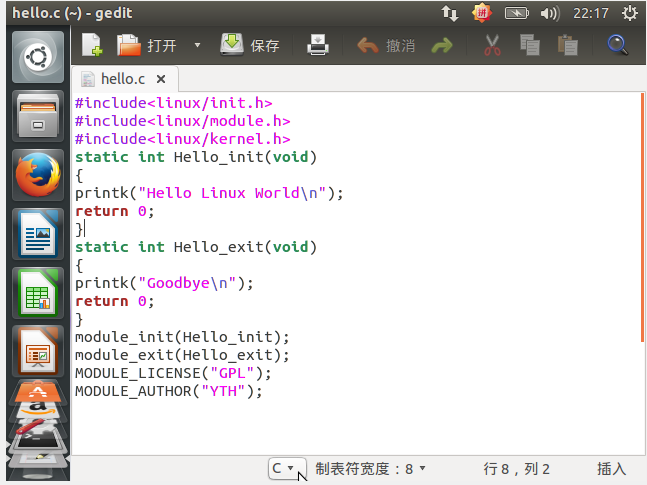Paste from clipboard icon
647x485 pixels.
click(x=568, y=45)
